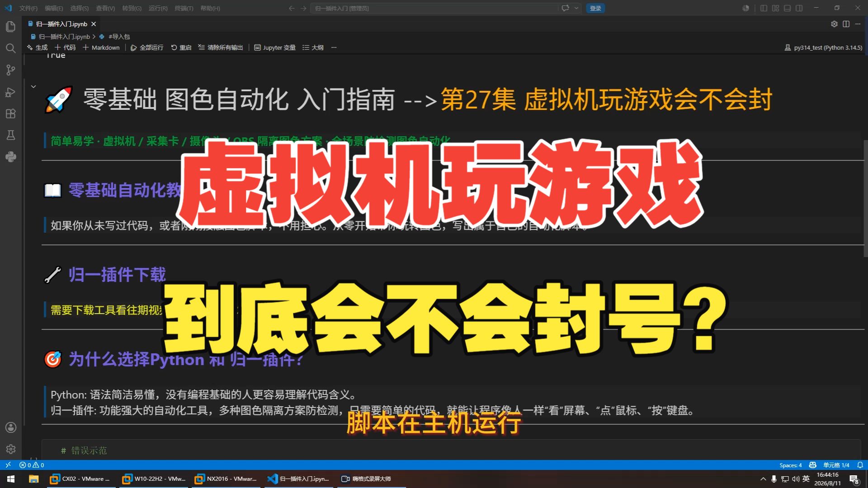The image size is (868, 488).
Task: Show hidden system tray icons
Action: click(x=763, y=479)
